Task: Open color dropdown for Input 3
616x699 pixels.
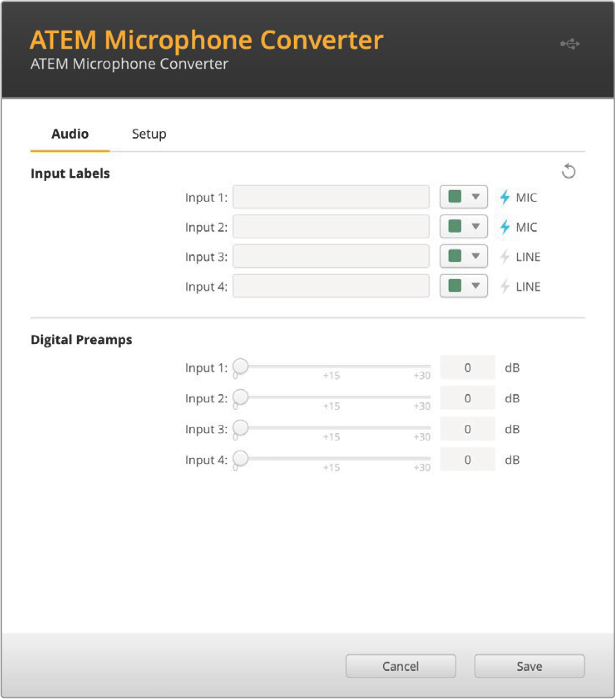Action: 464,256
